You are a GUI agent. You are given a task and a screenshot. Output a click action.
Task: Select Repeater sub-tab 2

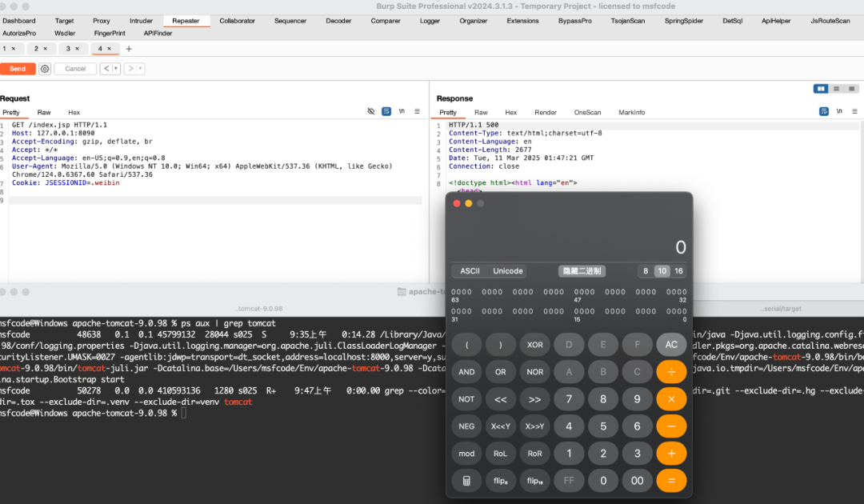tap(41, 49)
